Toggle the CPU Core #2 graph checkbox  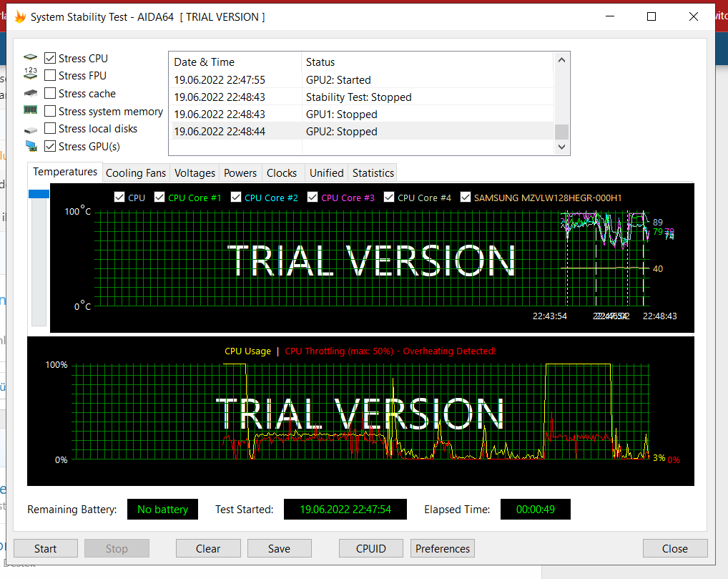click(236, 197)
